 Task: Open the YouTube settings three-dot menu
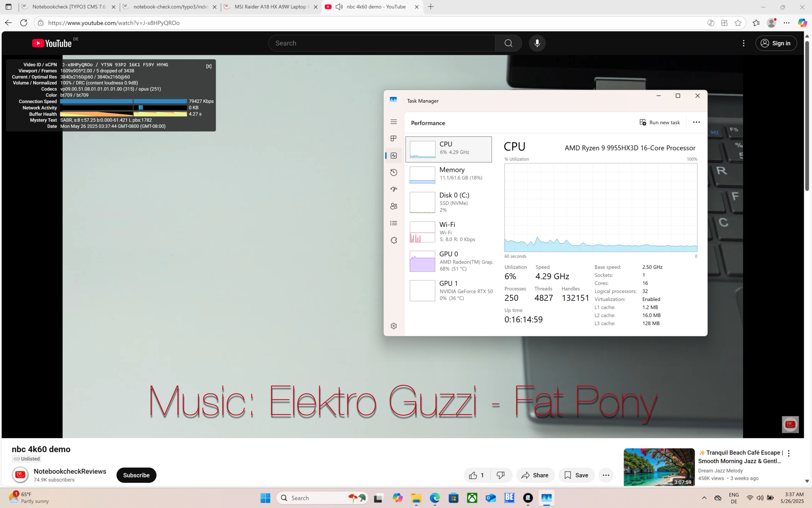pyautogui.click(x=743, y=43)
